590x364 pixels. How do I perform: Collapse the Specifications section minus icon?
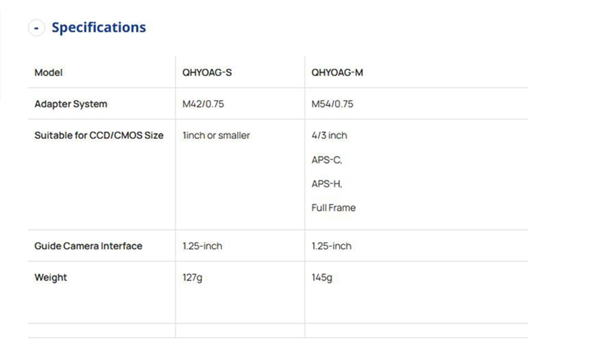(x=36, y=28)
